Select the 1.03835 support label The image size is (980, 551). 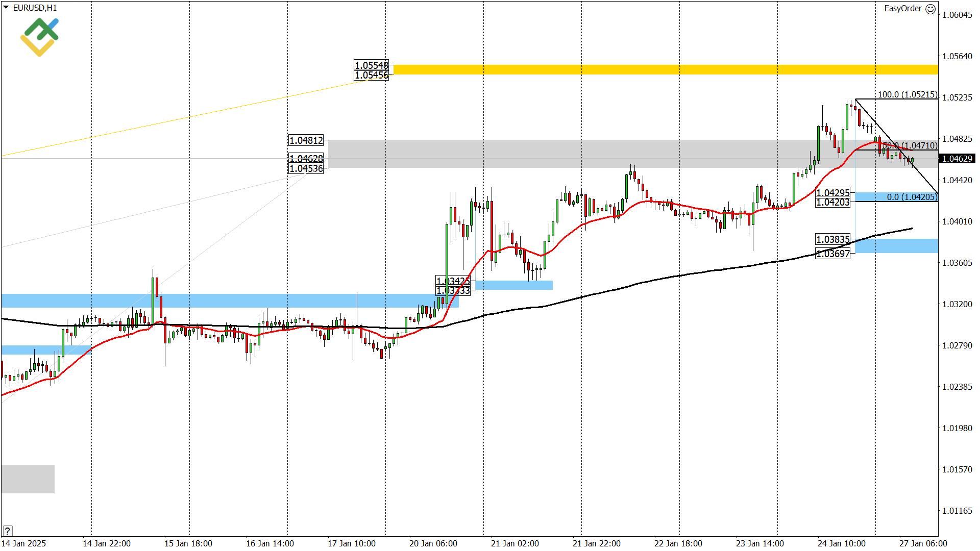click(831, 239)
